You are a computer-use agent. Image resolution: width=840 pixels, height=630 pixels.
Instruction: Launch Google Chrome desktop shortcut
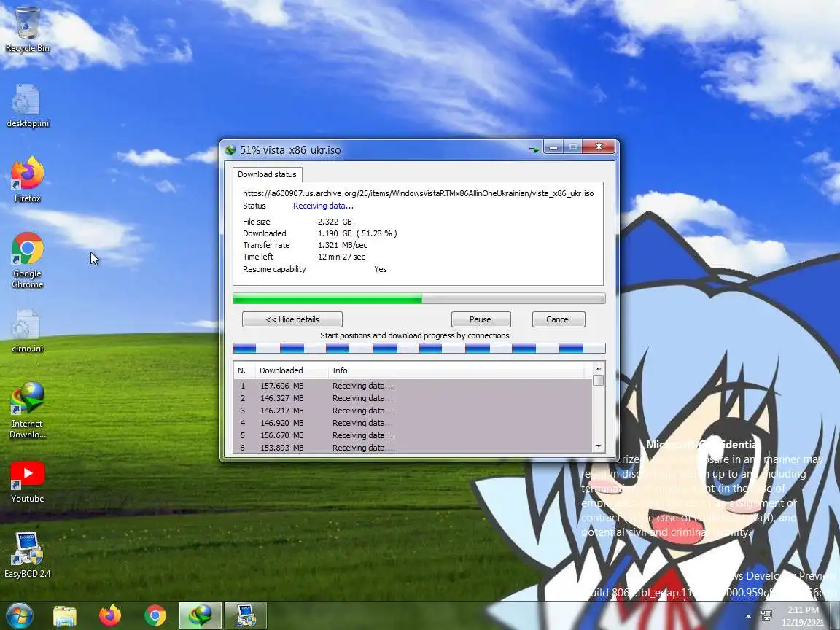pos(27,260)
